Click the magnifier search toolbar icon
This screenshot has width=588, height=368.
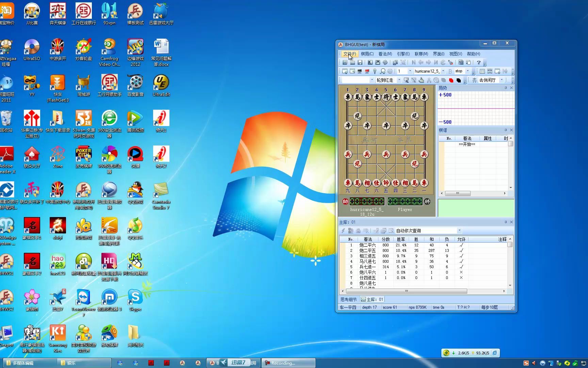coord(382,71)
